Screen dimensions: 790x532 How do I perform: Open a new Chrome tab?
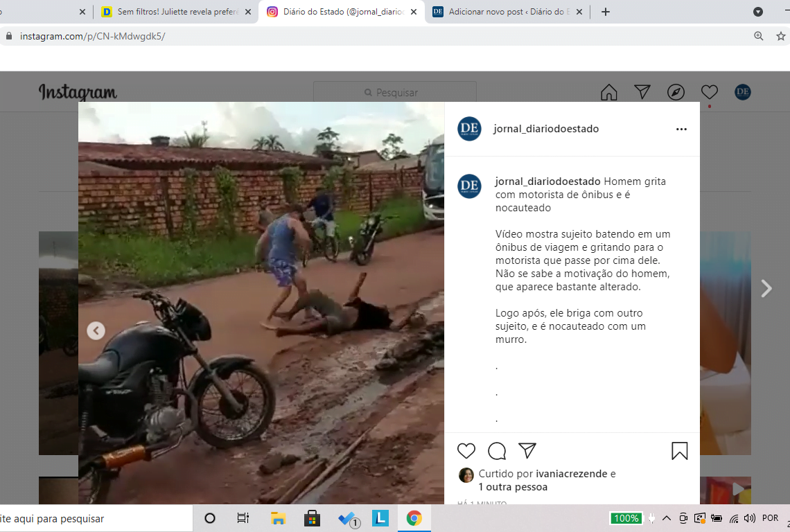point(606,12)
